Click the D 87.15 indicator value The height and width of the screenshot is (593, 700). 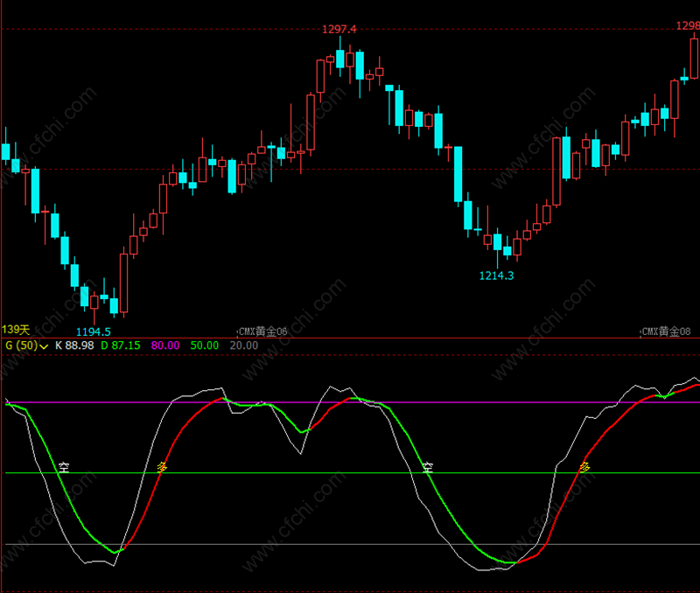121,345
